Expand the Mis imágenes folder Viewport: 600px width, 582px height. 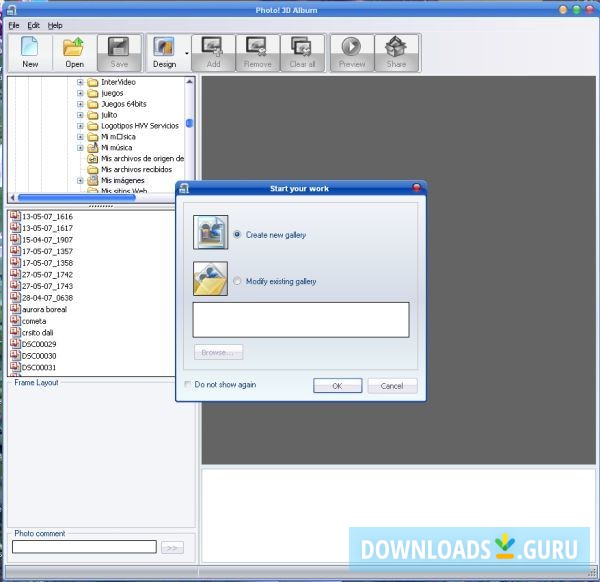[80, 181]
